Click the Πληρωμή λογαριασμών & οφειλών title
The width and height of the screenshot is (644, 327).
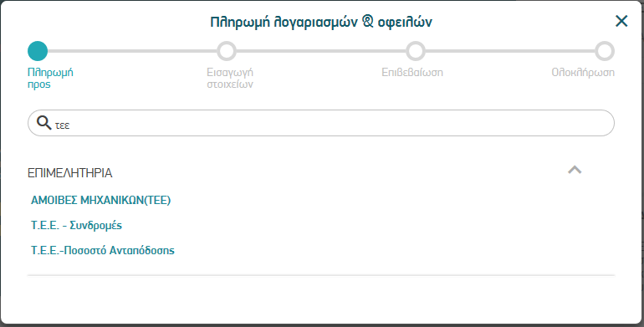pyautogui.click(x=321, y=22)
